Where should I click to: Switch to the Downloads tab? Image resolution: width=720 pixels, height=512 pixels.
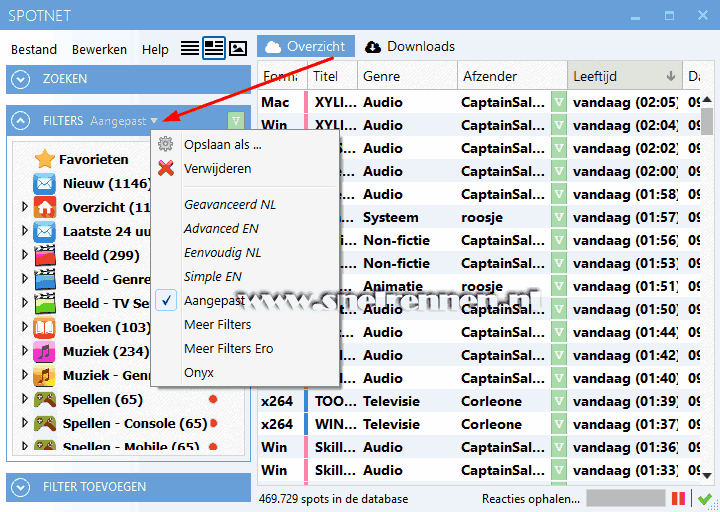click(410, 46)
